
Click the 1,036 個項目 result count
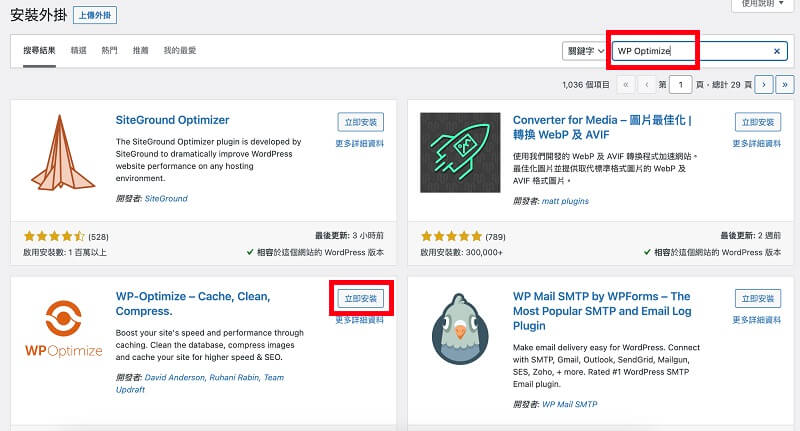click(586, 85)
